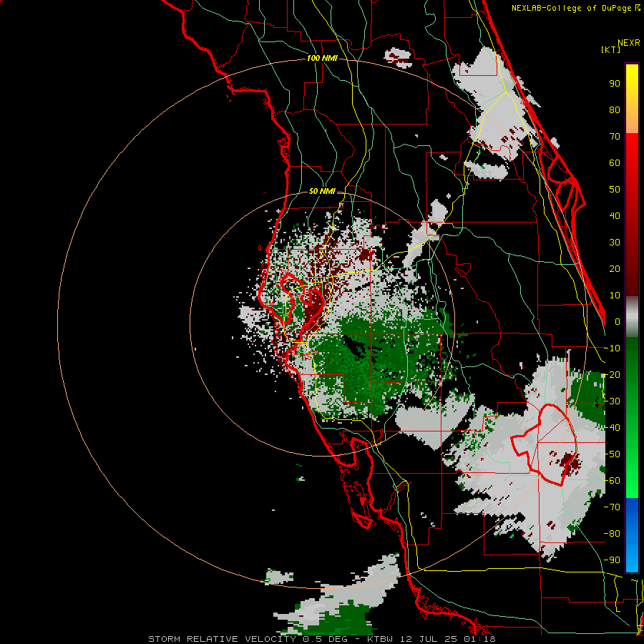Click the -80 value on velocity scale

(612, 534)
